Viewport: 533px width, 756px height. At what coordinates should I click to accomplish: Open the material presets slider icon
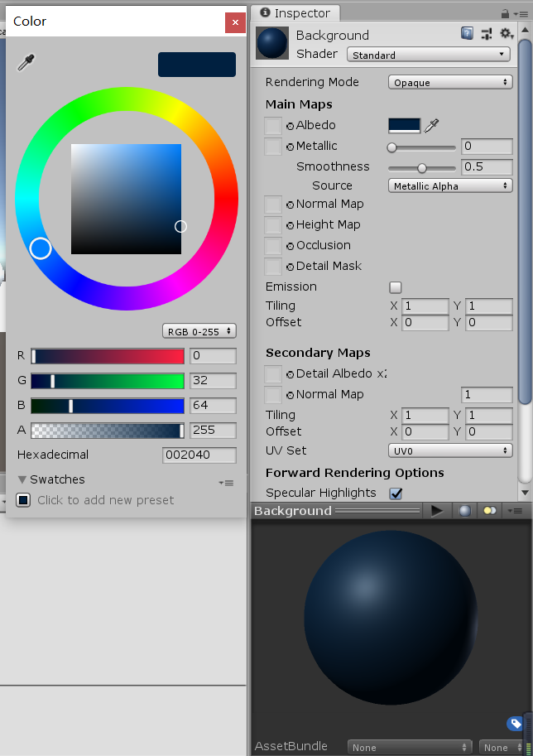pos(487,34)
